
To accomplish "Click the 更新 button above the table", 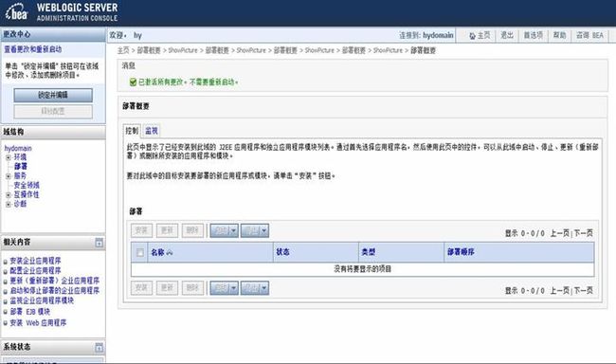I will 167,230.
